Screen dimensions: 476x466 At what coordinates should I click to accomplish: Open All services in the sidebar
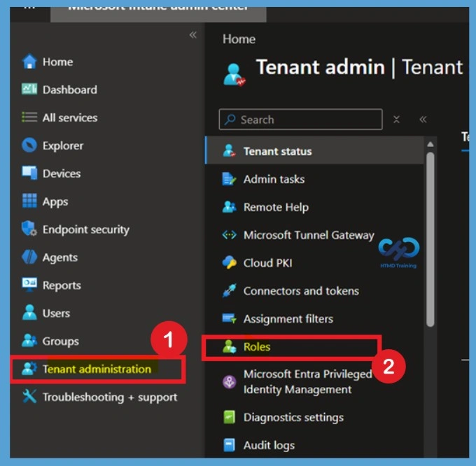(70, 118)
